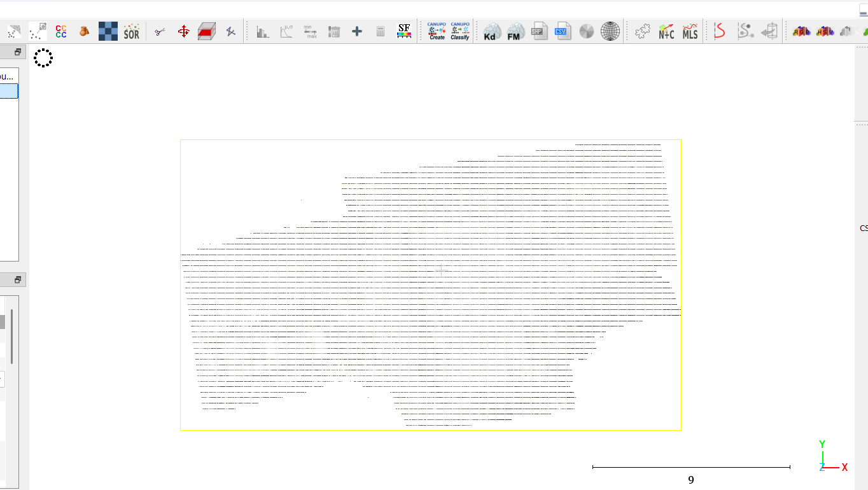The image size is (868, 490).
Task: Undock the lower left properties panel
Action: click(18, 279)
